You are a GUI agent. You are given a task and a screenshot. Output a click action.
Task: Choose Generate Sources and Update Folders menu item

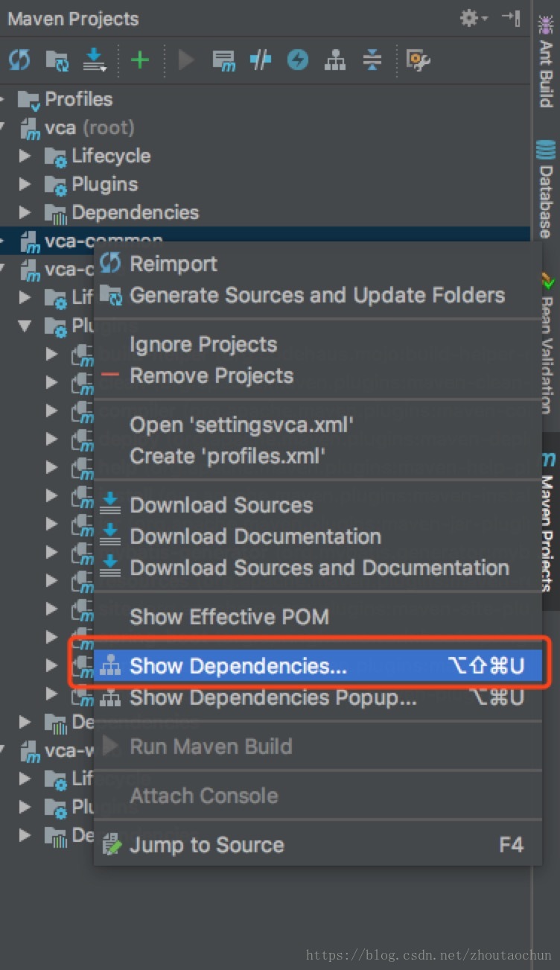tap(318, 295)
